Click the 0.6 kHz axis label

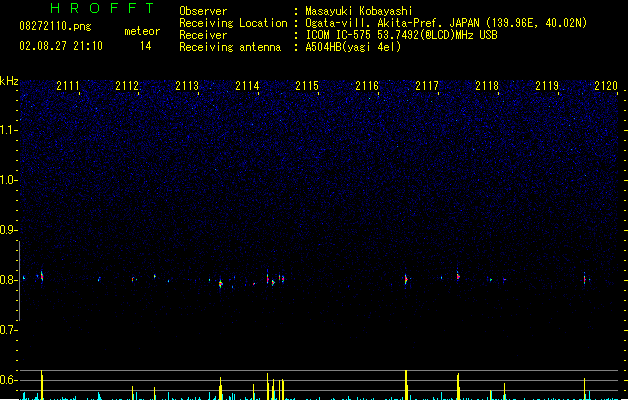7,380
